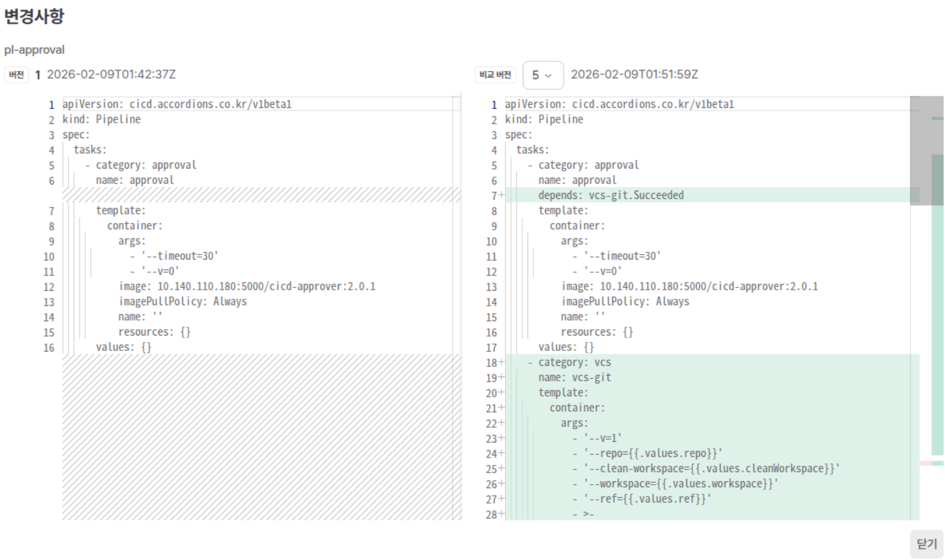This screenshot has height=560, width=945.
Task: Click the pl-approval pipeline name
Action: click(35, 50)
